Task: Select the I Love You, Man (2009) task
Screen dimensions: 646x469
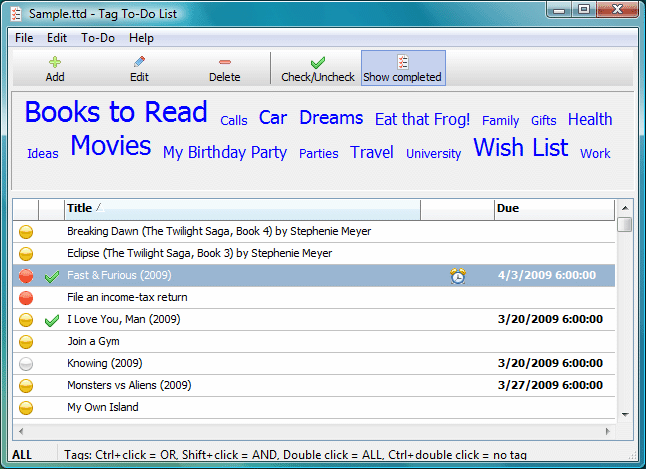Action: pos(314,319)
